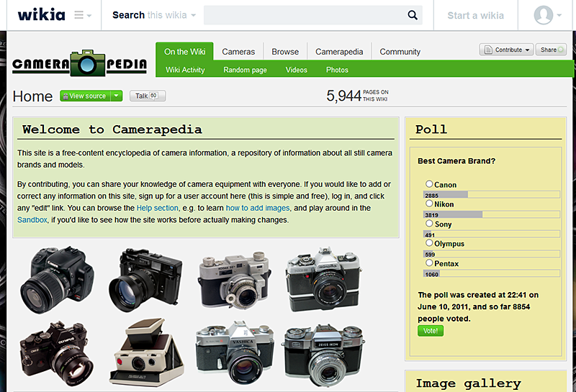Click the Talk comment count bubble

(153, 96)
